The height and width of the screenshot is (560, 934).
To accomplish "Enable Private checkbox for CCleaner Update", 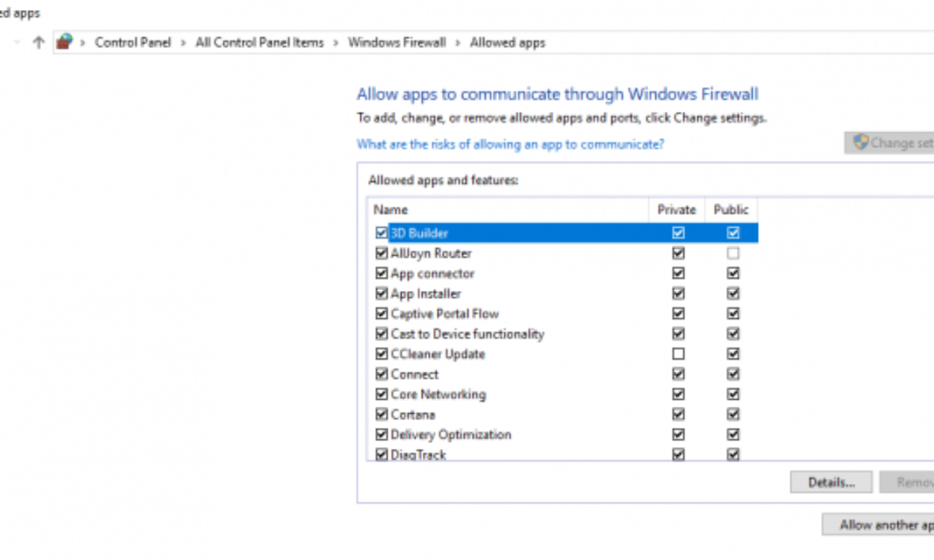I will [678, 354].
